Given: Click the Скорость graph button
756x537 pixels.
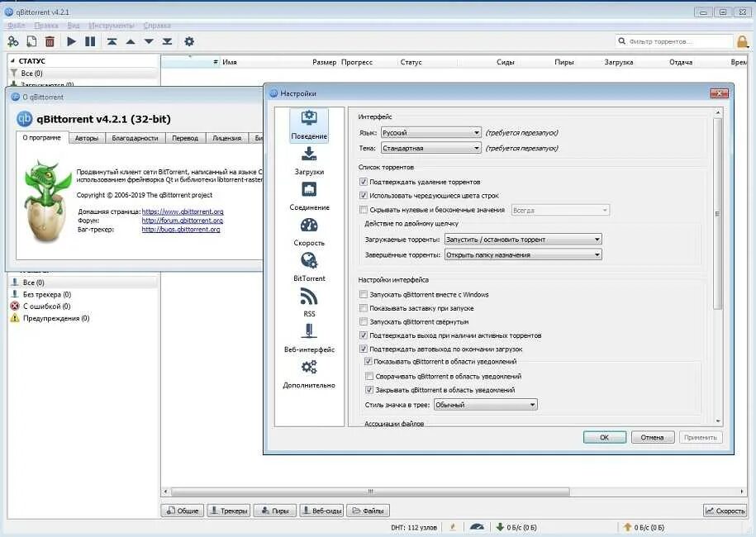Looking at the screenshot, I should point(725,511).
